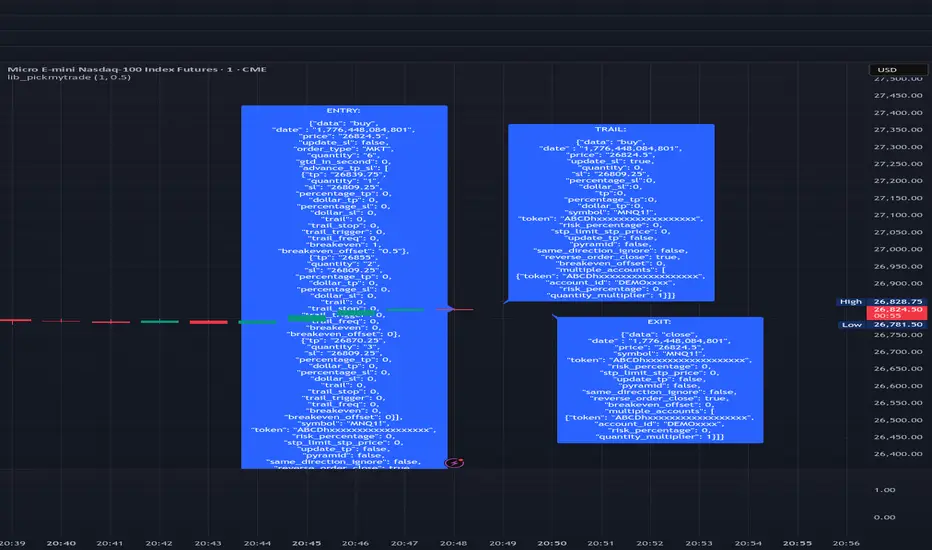Screen dimensions: 932x550
Task: Click the 26,400.00 price scale value
Action: coord(898,454)
